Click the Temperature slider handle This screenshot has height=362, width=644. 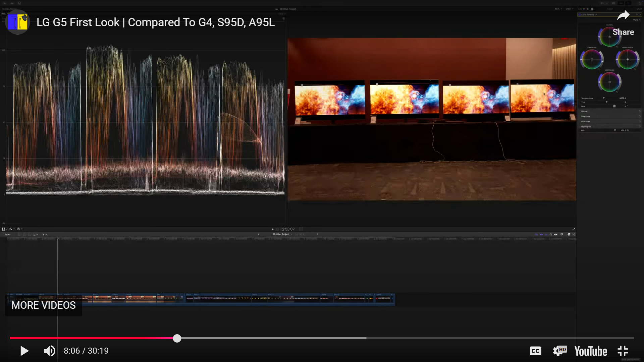click(x=604, y=98)
